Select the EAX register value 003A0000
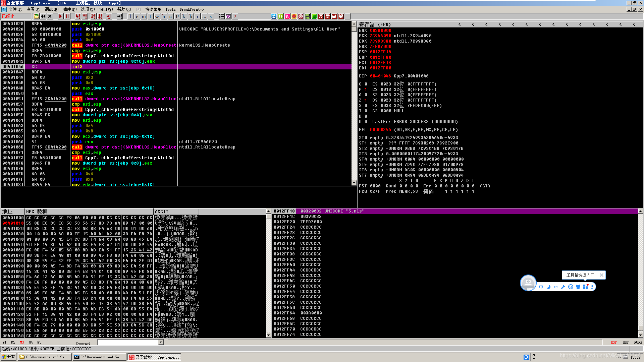Image resolution: width=644 pixels, height=362 pixels. click(x=380, y=31)
